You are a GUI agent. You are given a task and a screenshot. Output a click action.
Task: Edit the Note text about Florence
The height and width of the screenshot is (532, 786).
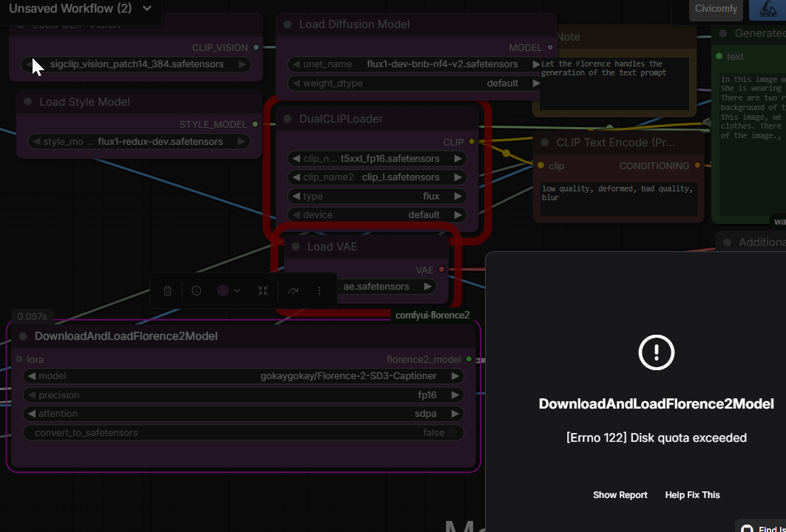[x=614, y=83]
